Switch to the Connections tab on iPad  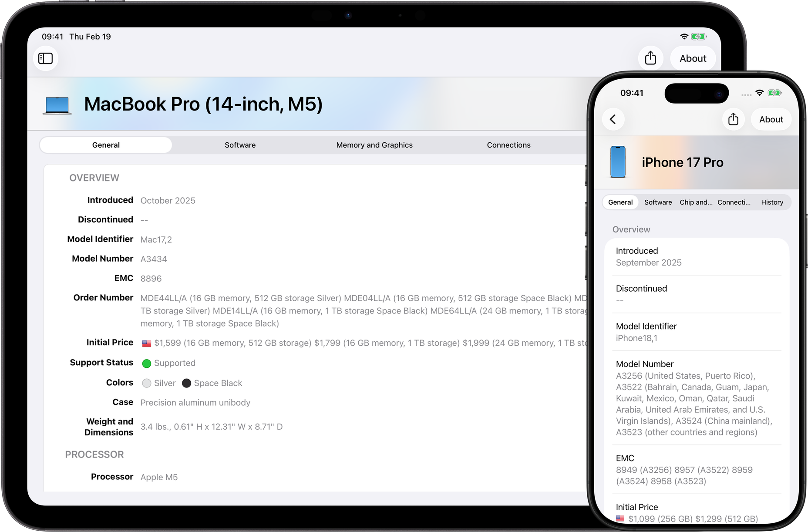508,145
